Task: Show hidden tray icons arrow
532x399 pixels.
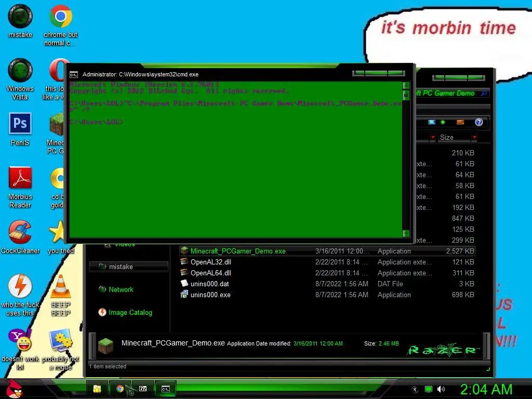Action: click(x=415, y=390)
